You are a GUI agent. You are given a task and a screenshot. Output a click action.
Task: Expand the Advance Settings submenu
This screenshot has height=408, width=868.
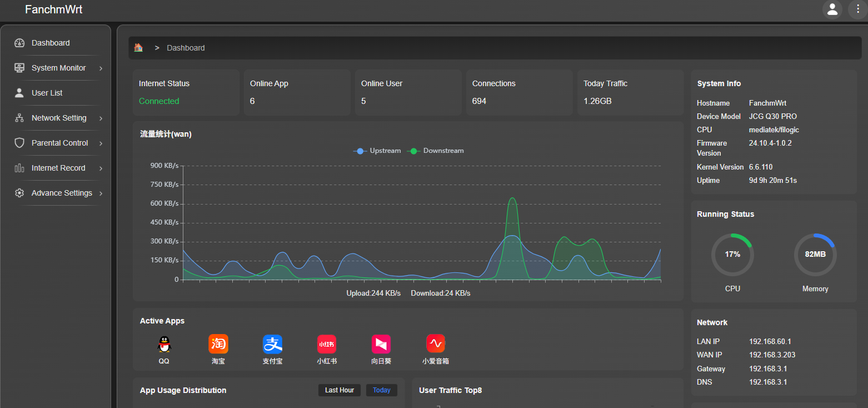coord(101,193)
